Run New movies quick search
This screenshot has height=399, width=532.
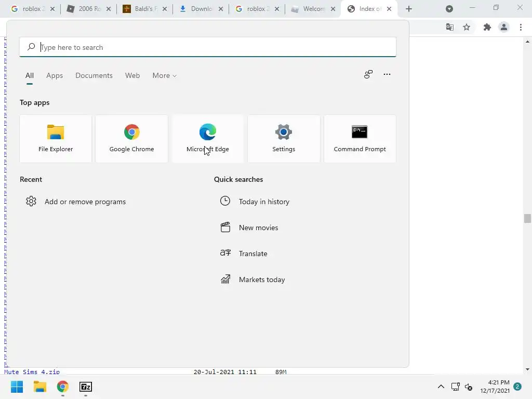pyautogui.click(x=249, y=228)
